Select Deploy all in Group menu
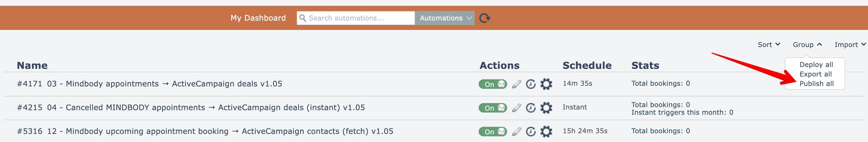868x142 pixels. [x=816, y=64]
